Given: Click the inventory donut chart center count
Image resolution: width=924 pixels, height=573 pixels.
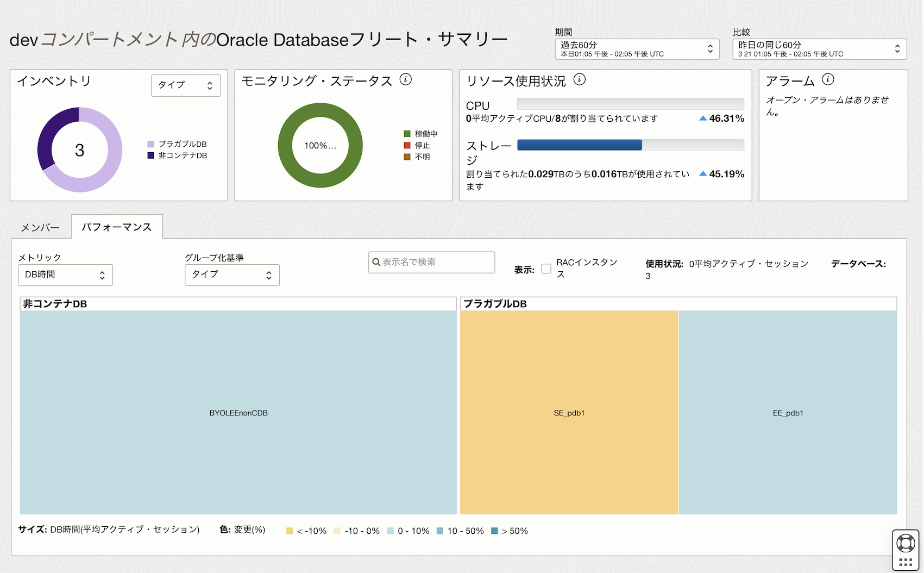Looking at the screenshot, I should (80, 150).
